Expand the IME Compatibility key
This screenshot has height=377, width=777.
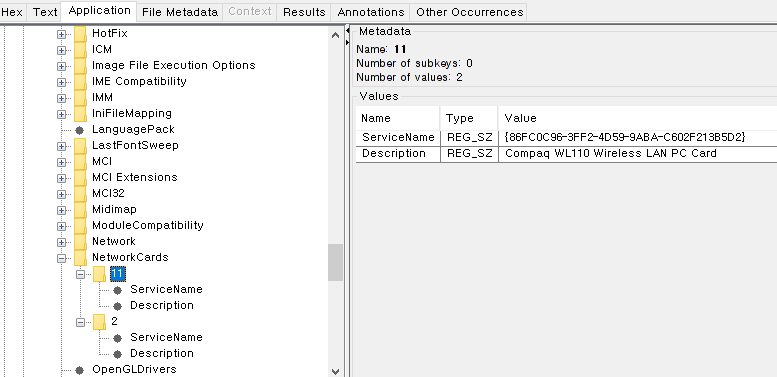(61, 82)
